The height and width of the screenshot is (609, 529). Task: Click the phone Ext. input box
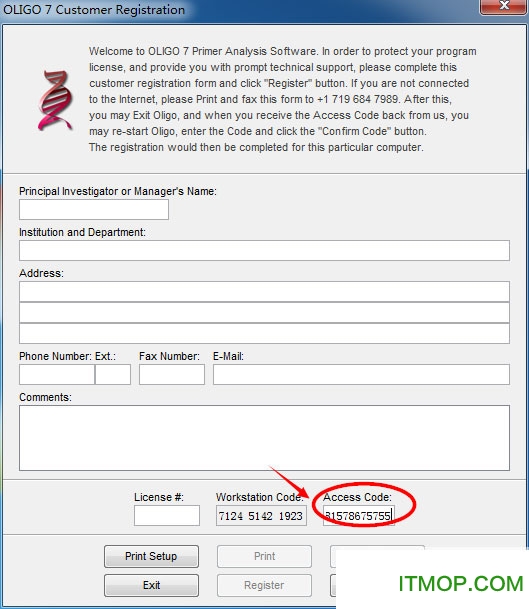coord(113,374)
